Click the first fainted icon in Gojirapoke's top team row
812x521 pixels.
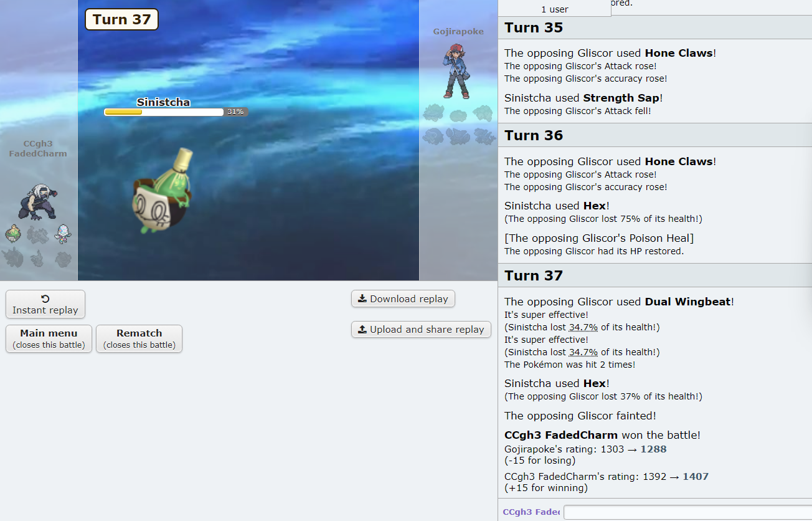tap(433, 113)
